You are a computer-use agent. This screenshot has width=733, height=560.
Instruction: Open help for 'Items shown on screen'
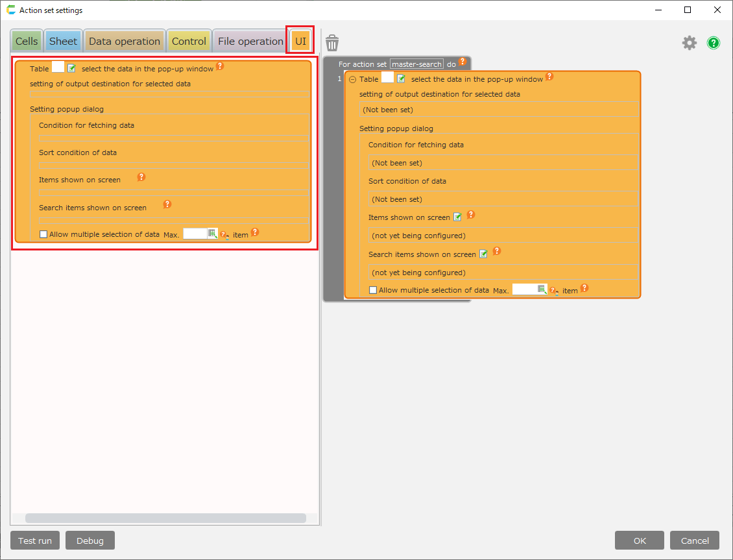(x=141, y=176)
